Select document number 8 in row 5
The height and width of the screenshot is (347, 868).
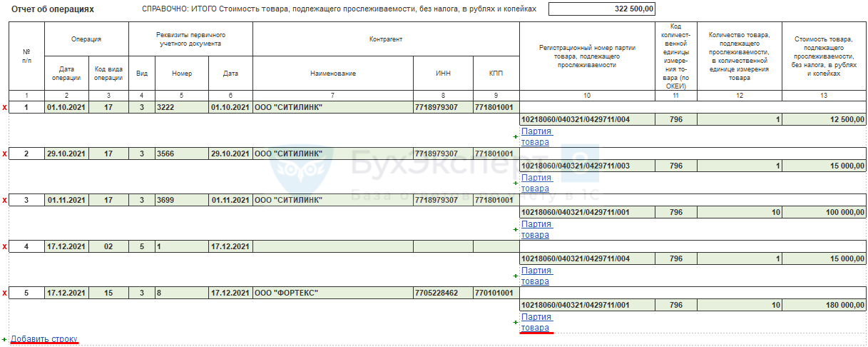[182, 293]
